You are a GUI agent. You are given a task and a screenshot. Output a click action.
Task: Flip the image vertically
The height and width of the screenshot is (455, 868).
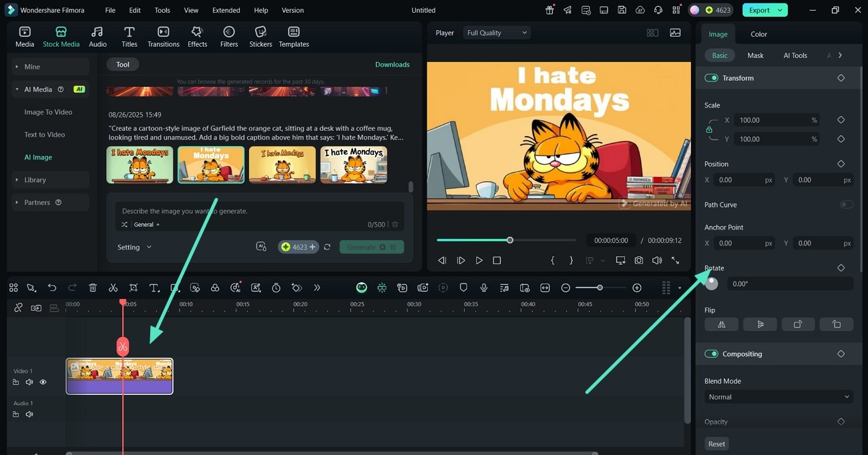tap(760, 324)
